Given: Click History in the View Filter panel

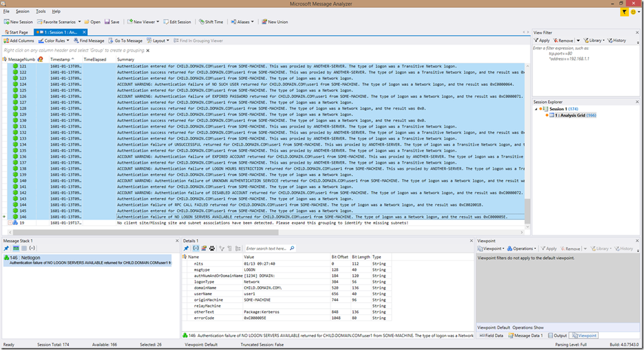Looking at the screenshot, I should 617,41.
